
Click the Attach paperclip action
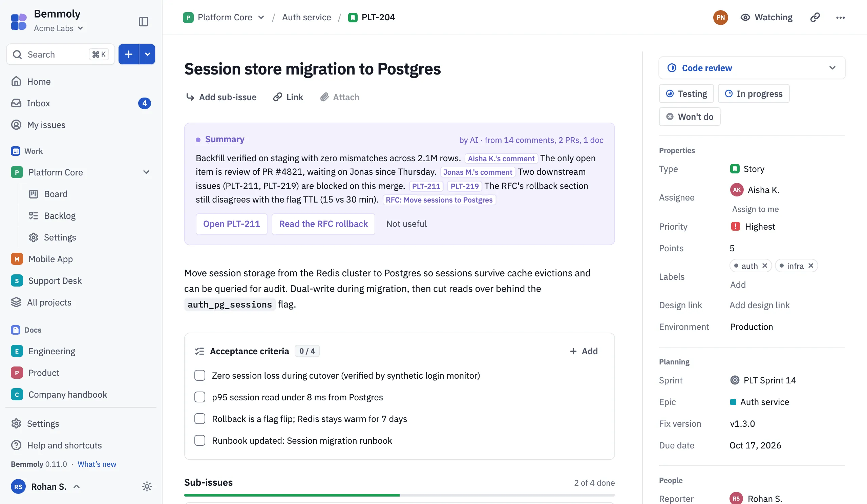pos(340,97)
